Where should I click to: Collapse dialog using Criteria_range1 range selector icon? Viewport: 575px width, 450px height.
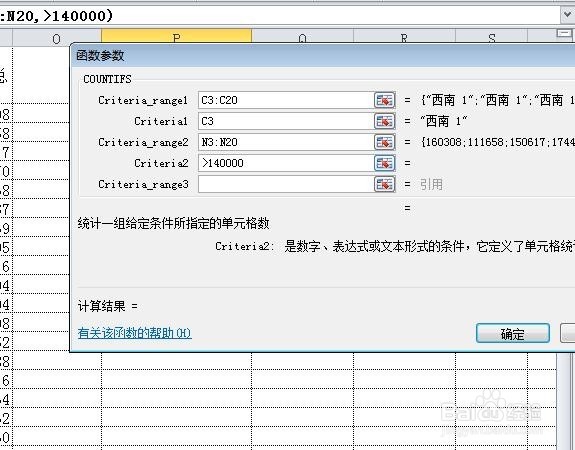click(x=384, y=100)
